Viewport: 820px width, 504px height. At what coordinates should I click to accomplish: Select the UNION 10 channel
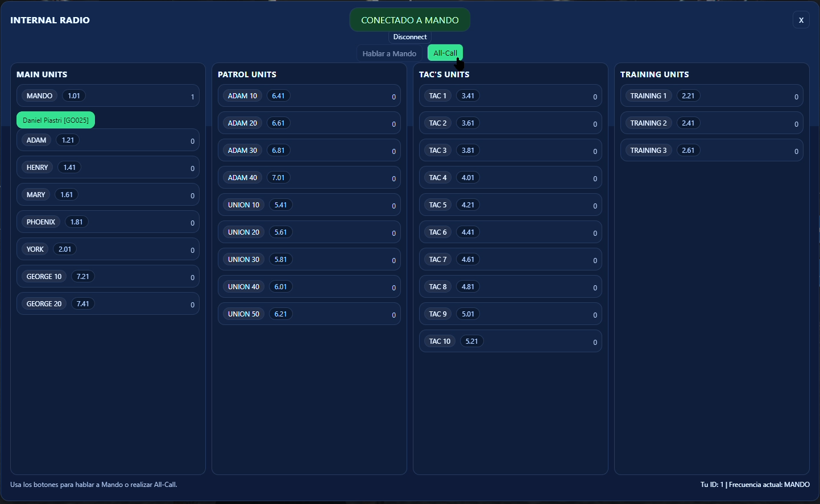click(x=309, y=205)
